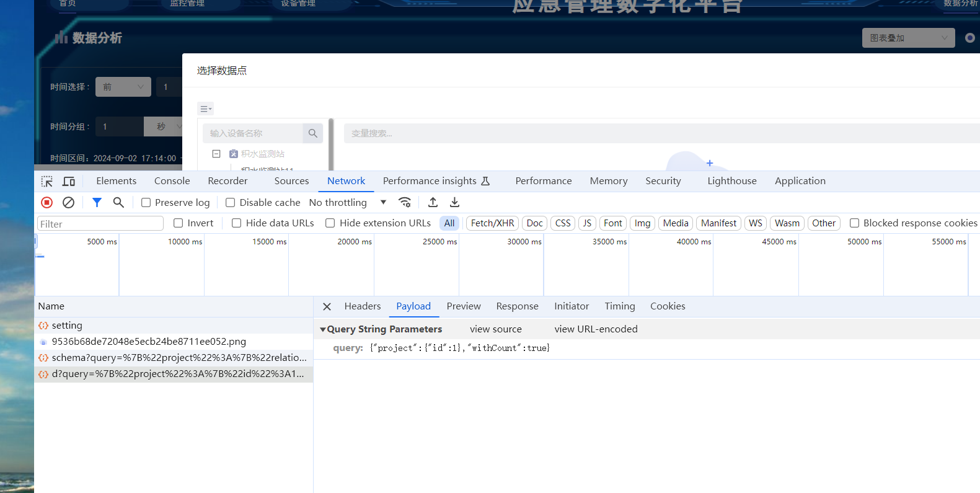The width and height of the screenshot is (980, 493).
Task: Check the Invert filter checkbox
Action: tap(178, 223)
